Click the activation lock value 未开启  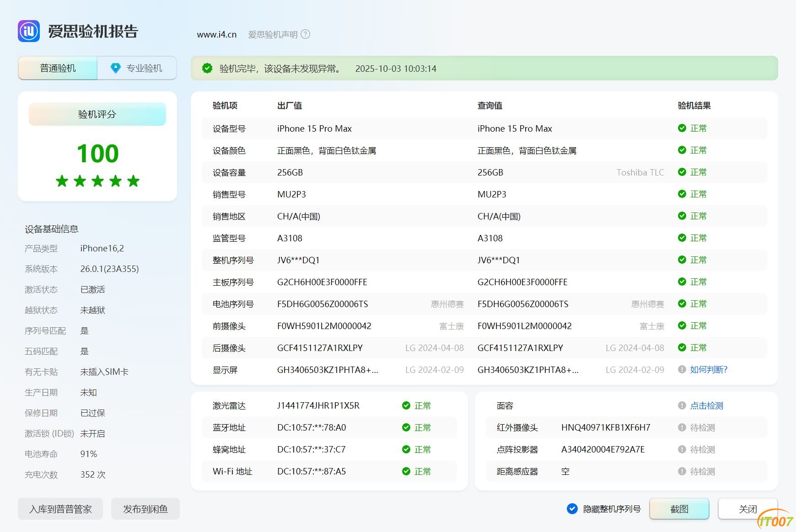pos(92,434)
